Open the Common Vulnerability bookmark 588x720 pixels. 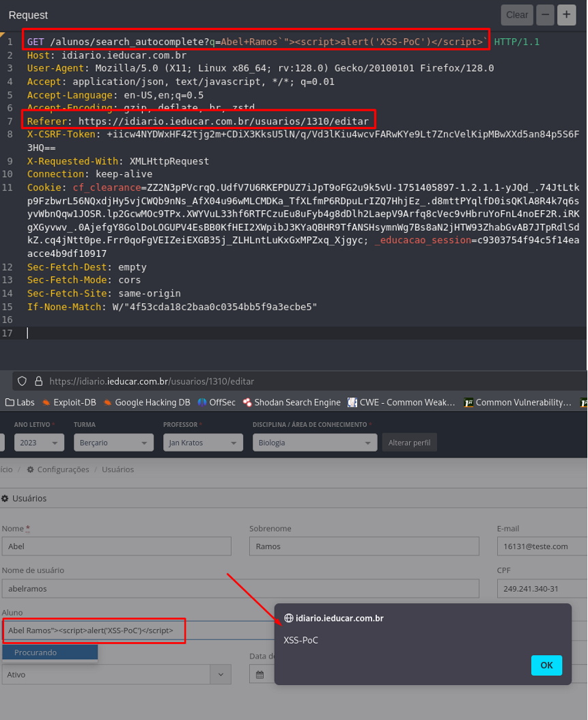click(x=518, y=402)
